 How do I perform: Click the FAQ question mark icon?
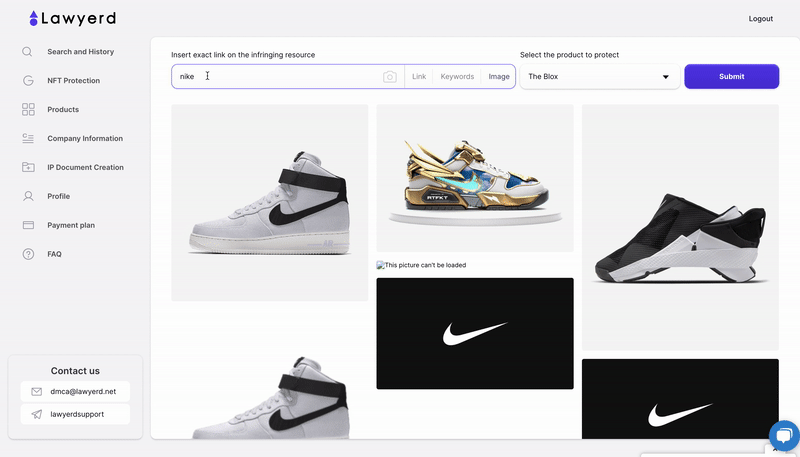coord(28,254)
